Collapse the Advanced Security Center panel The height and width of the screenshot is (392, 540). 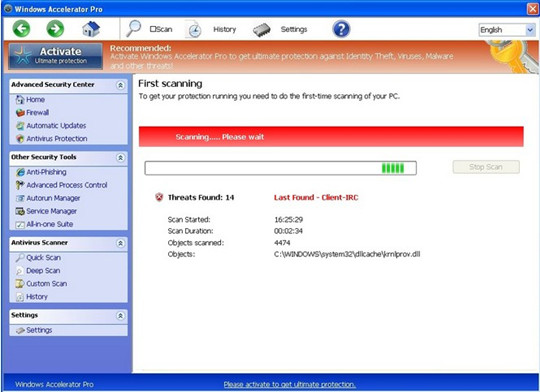tap(120, 85)
